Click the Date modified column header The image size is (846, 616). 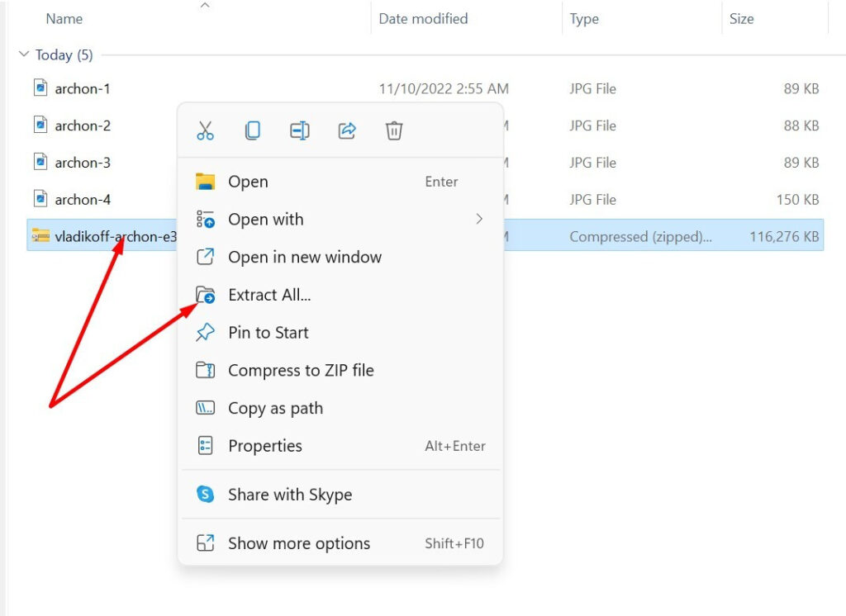[x=423, y=18]
